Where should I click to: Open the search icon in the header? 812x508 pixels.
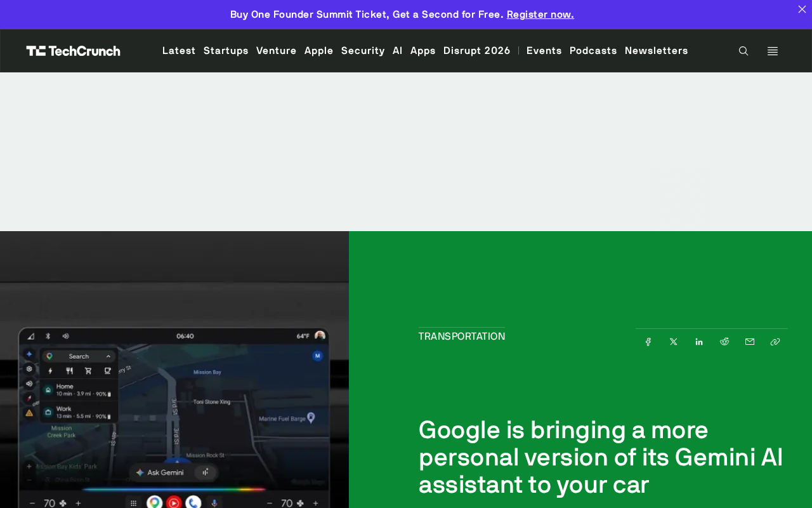coord(743,51)
